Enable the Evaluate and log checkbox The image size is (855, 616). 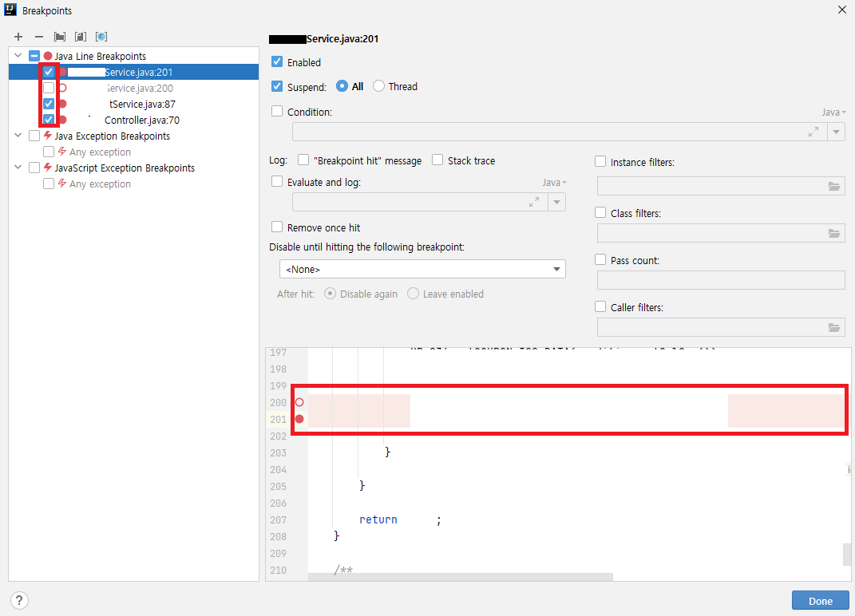pyautogui.click(x=277, y=182)
